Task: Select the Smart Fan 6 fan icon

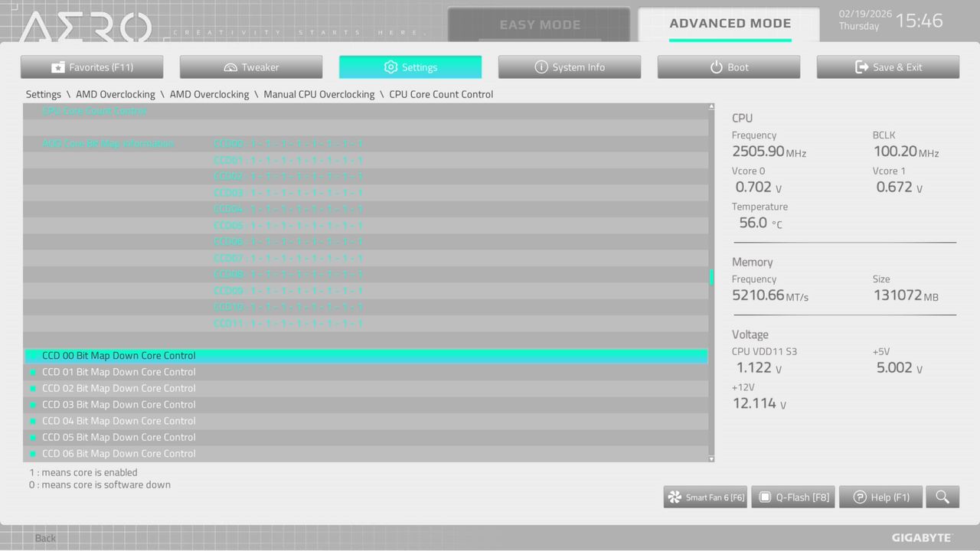Action: (674, 497)
